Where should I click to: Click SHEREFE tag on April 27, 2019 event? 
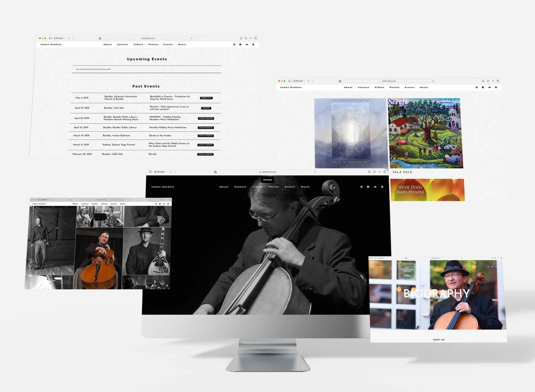click(206, 108)
